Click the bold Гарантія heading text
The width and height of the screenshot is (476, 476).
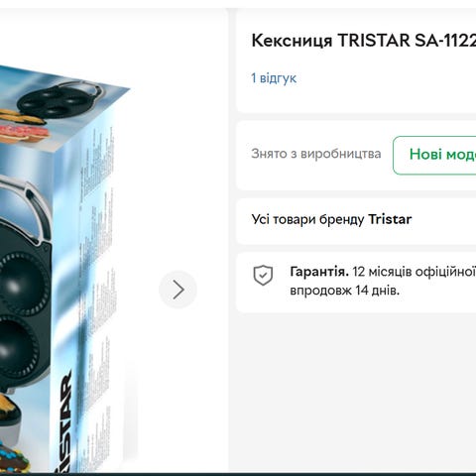click(319, 272)
